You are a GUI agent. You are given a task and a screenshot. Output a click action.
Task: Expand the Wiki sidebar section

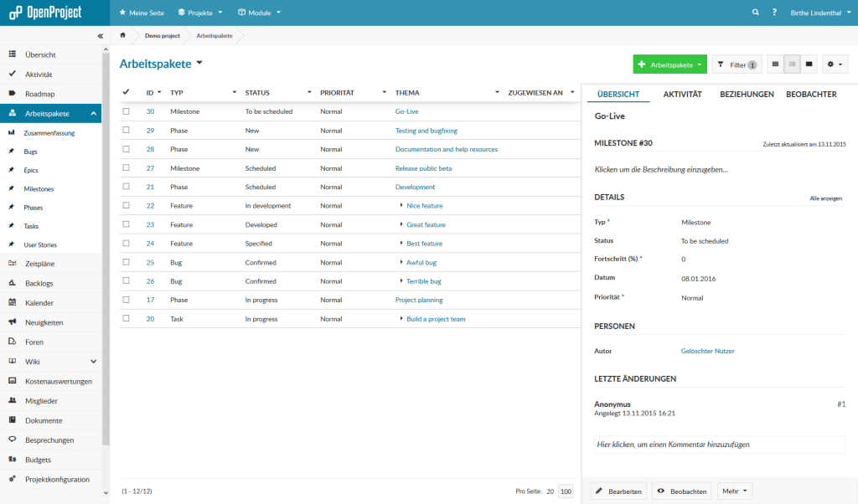pos(93,362)
